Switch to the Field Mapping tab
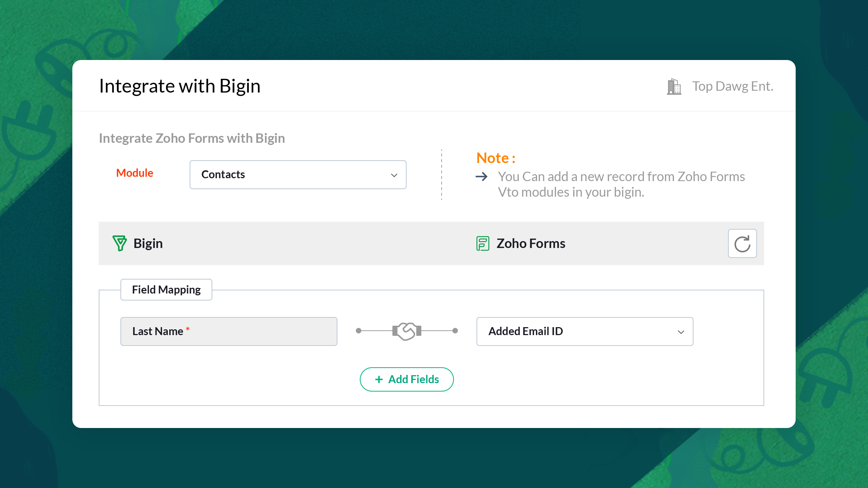This screenshot has height=488, width=868. 166,290
